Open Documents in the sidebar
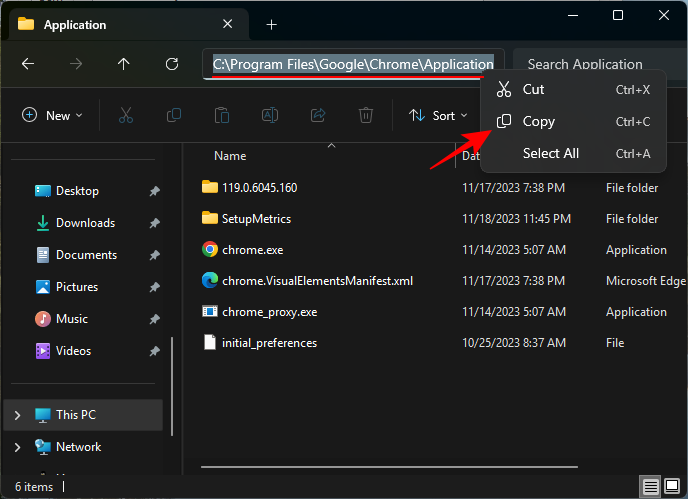Viewport: 688px width, 499px height. click(86, 255)
